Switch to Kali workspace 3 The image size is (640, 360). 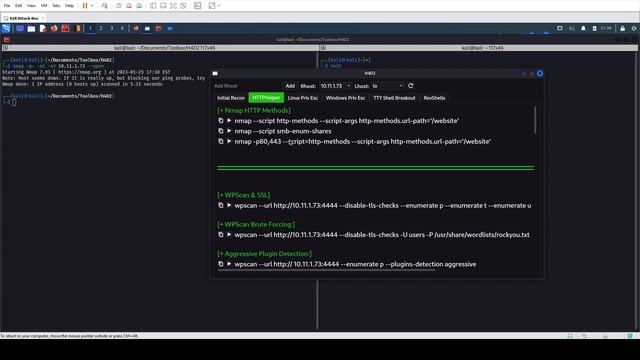111,28
